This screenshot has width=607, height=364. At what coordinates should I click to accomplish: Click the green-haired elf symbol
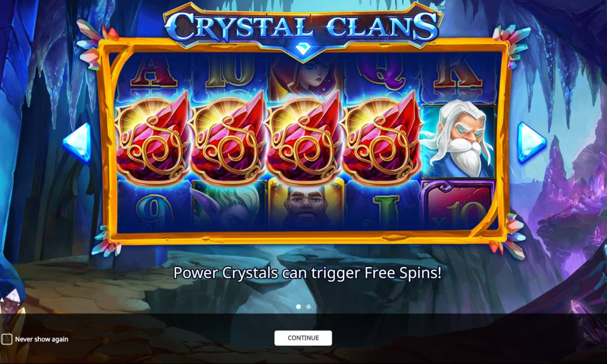point(230,206)
